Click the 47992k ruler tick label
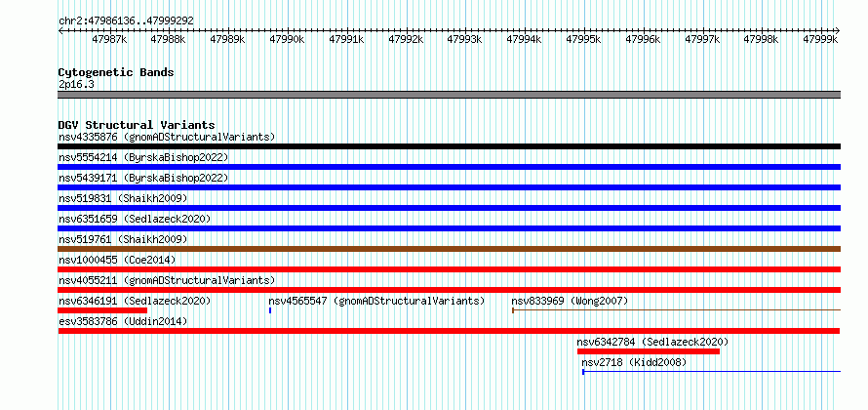The image size is (868, 410). pyautogui.click(x=406, y=39)
